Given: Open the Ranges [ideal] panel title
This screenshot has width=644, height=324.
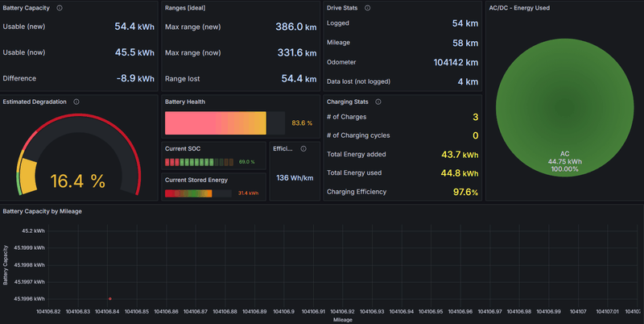Looking at the screenshot, I should 185,8.
